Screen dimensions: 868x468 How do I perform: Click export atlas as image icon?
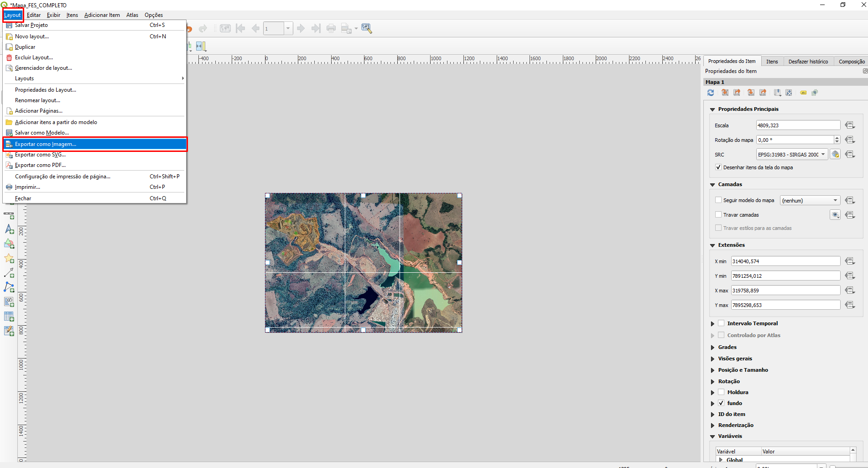coord(347,29)
